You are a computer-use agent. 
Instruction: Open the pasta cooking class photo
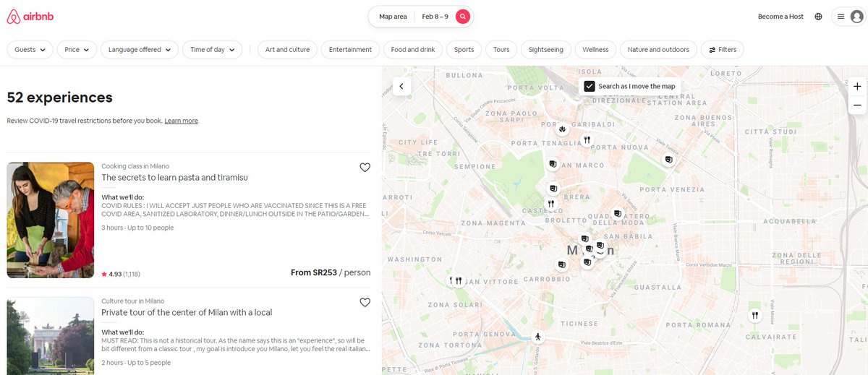[x=51, y=220]
